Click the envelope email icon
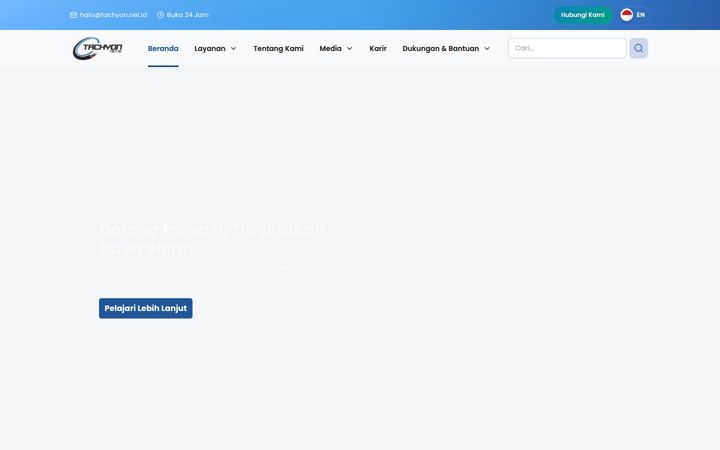This screenshot has height=450, width=720. pos(73,15)
